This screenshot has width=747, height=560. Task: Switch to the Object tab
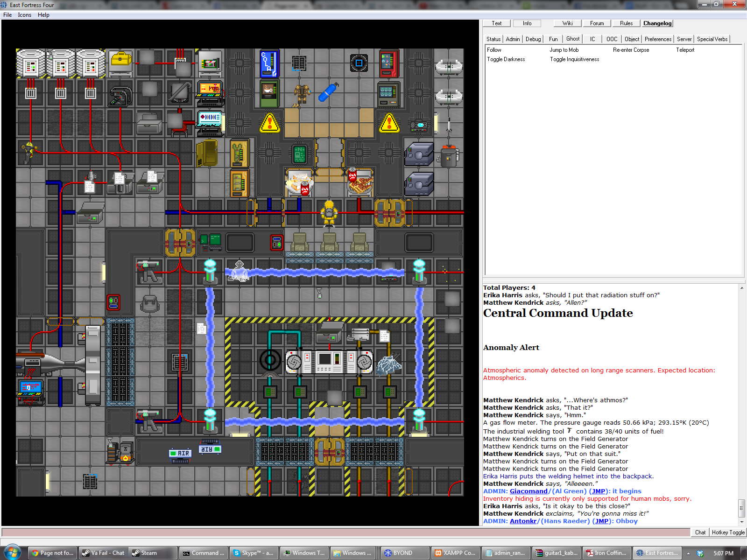pos(632,39)
